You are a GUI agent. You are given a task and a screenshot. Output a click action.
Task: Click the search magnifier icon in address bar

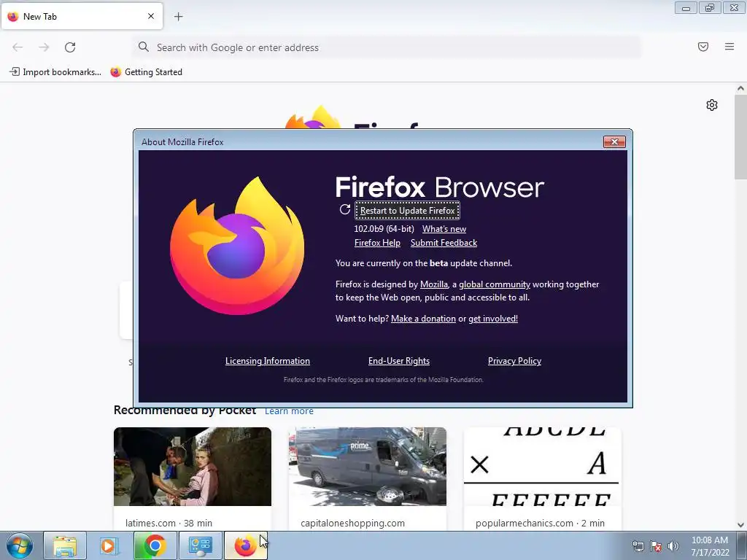[144, 47]
